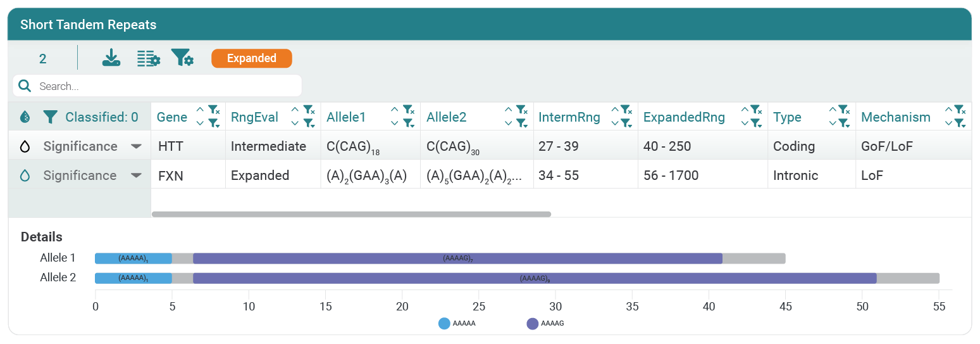The width and height of the screenshot is (980, 344).
Task: Click the ExpandedRng column header
Action: [x=684, y=117]
